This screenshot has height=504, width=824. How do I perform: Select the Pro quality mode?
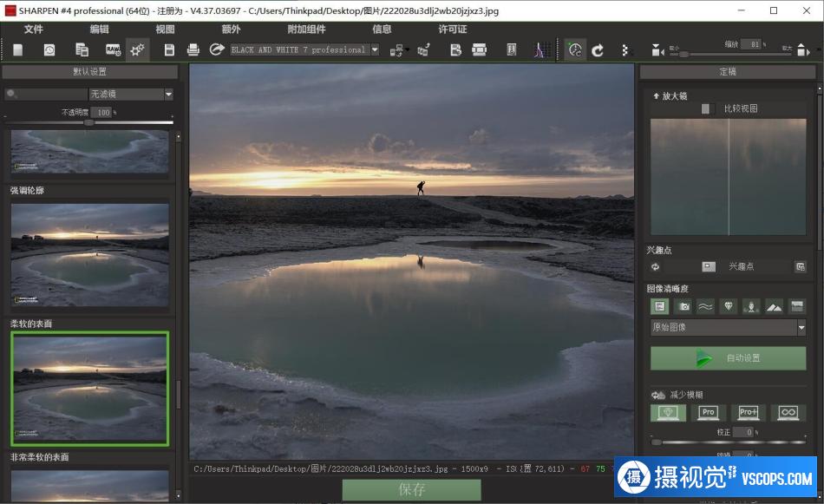click(709, 413)
